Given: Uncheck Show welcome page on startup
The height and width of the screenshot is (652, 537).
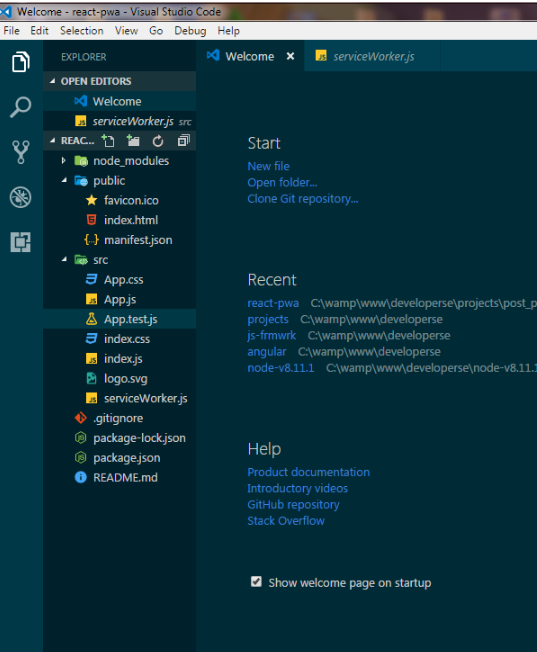Looking at the screenshot, I should coord(256,582).
